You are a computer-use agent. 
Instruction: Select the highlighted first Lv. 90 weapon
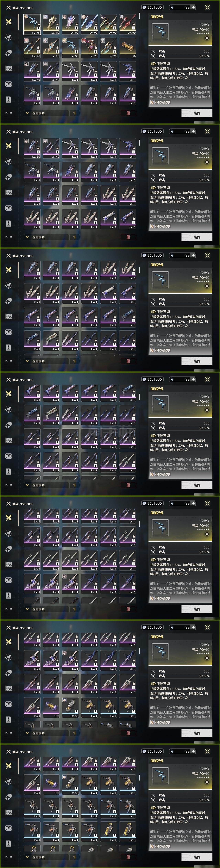32,24
